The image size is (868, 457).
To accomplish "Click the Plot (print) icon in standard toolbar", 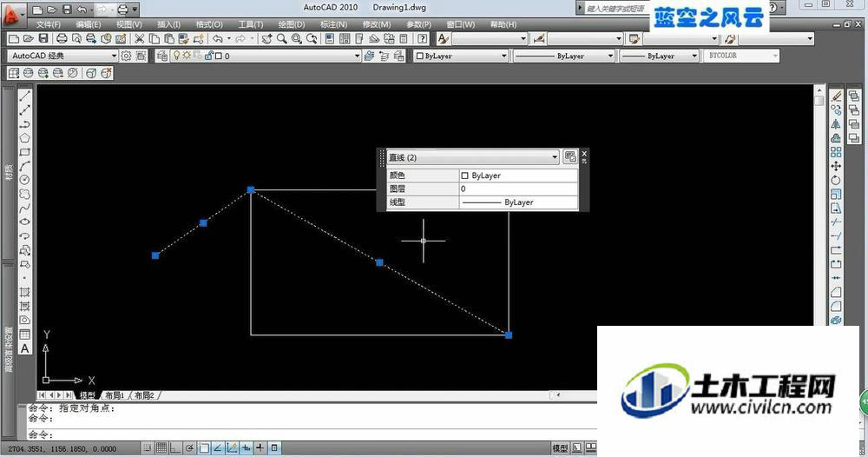I will (62, 38).
